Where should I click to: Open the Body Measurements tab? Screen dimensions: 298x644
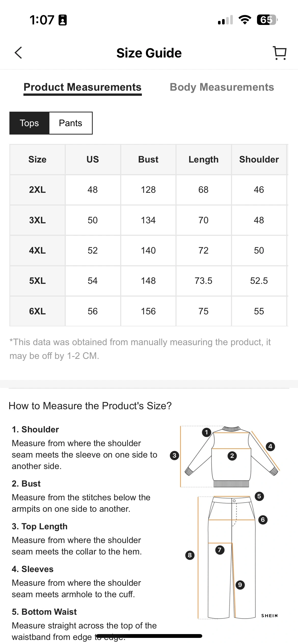tap(222, 87)
